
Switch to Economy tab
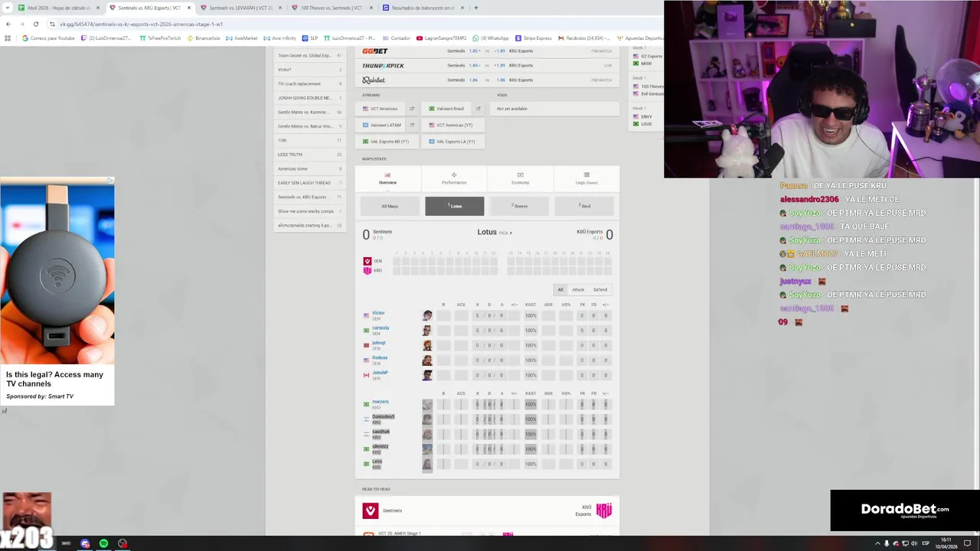pyautogui.click(x=521, y=178)
